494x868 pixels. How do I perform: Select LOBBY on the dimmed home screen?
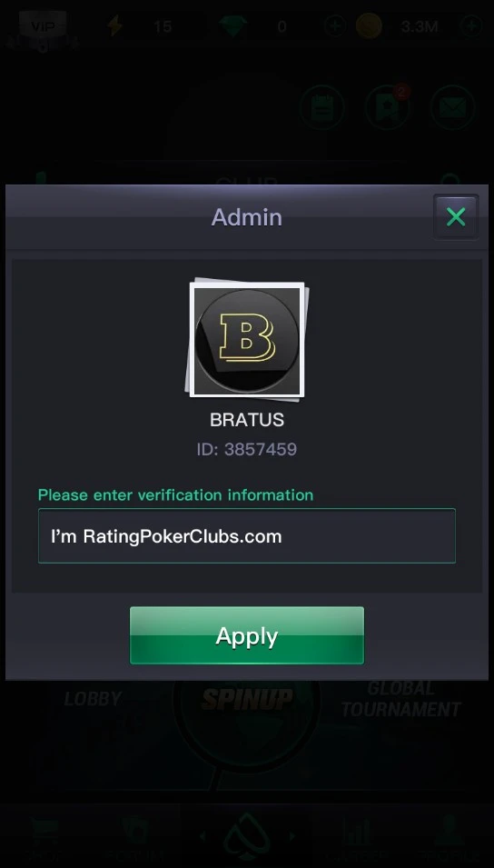[x=93, y=699]
